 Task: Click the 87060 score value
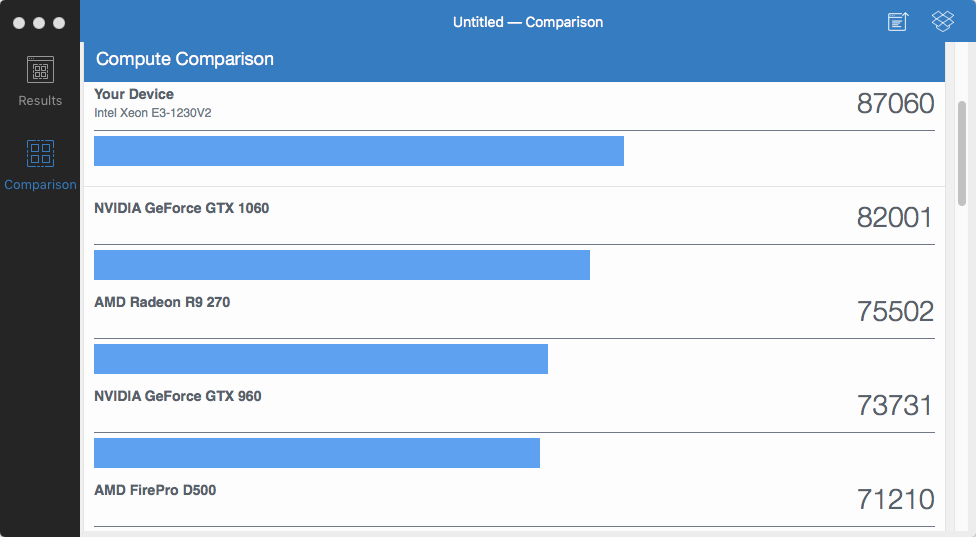click(895, 104)
